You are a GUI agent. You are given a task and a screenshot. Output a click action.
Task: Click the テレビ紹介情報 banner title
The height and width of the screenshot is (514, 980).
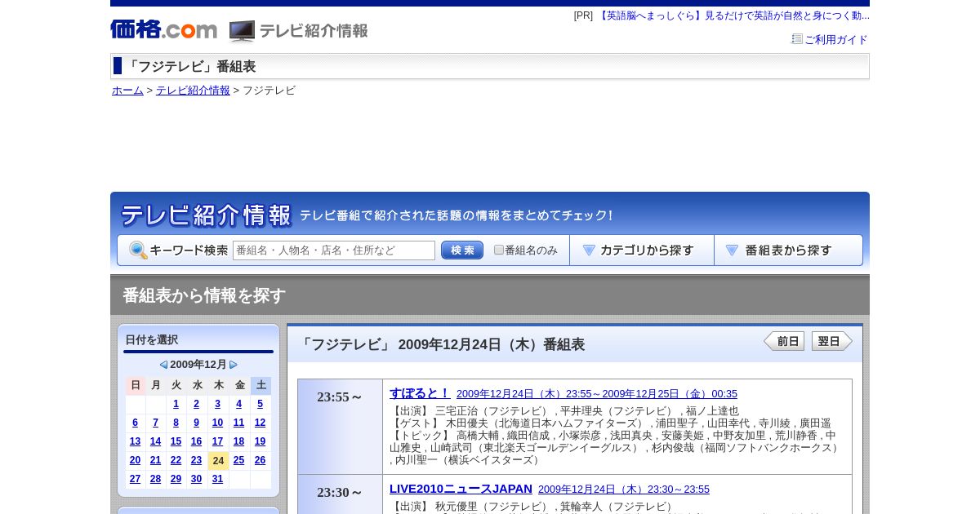206,215
